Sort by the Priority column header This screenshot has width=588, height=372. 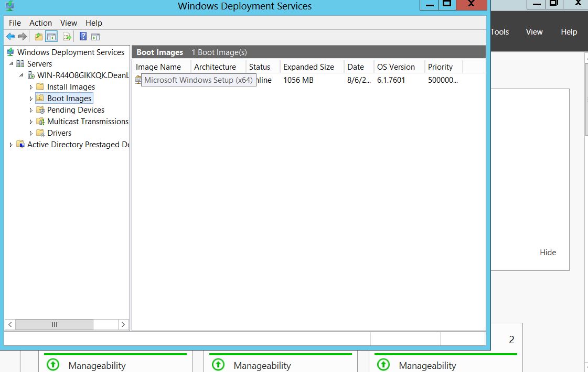444,67
